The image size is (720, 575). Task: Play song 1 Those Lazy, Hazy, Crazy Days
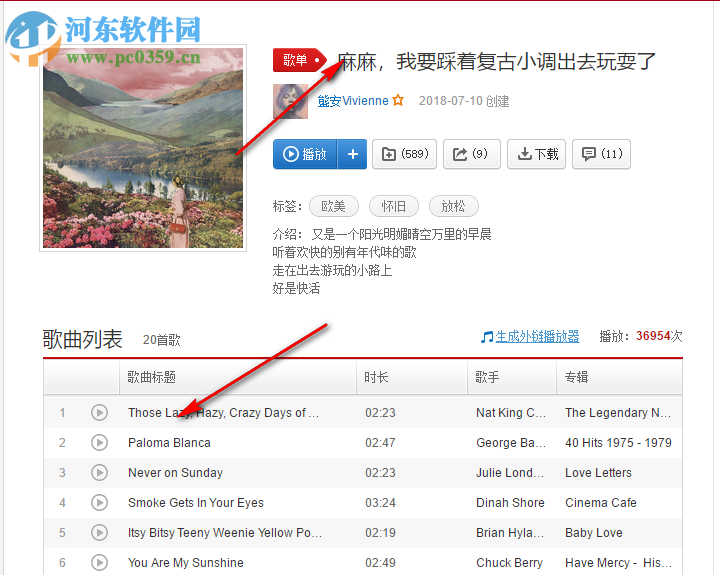click(99, 412)
